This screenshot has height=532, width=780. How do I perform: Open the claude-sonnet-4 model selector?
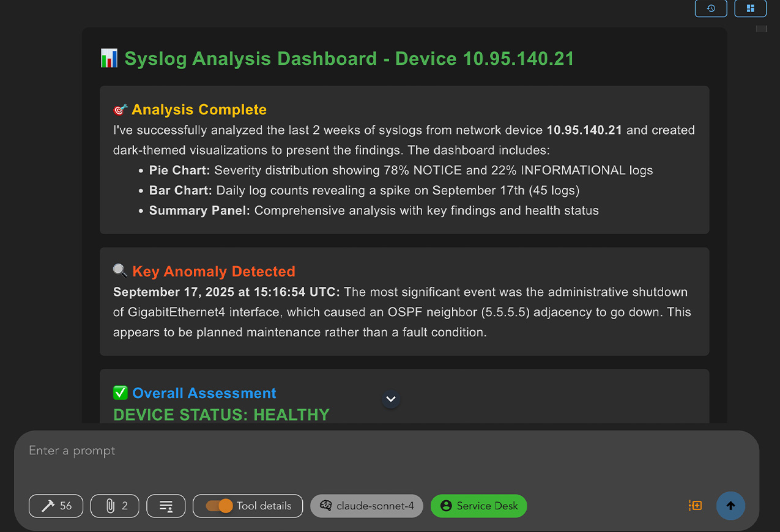[x=366, y=506]
